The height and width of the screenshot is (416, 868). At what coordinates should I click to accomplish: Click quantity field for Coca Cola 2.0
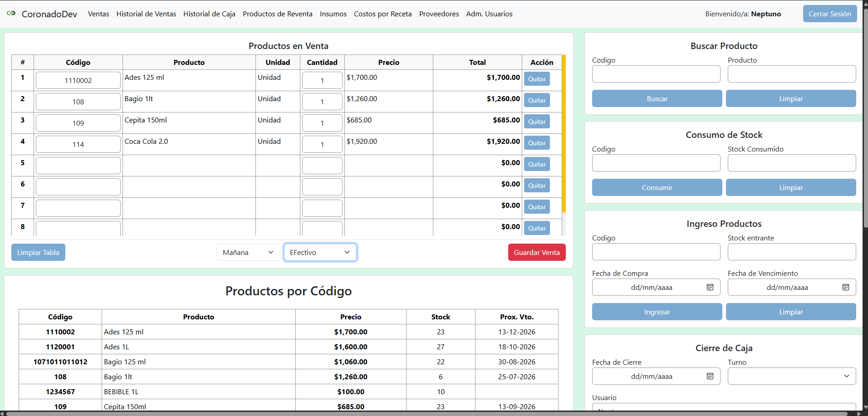coord(322,144)
